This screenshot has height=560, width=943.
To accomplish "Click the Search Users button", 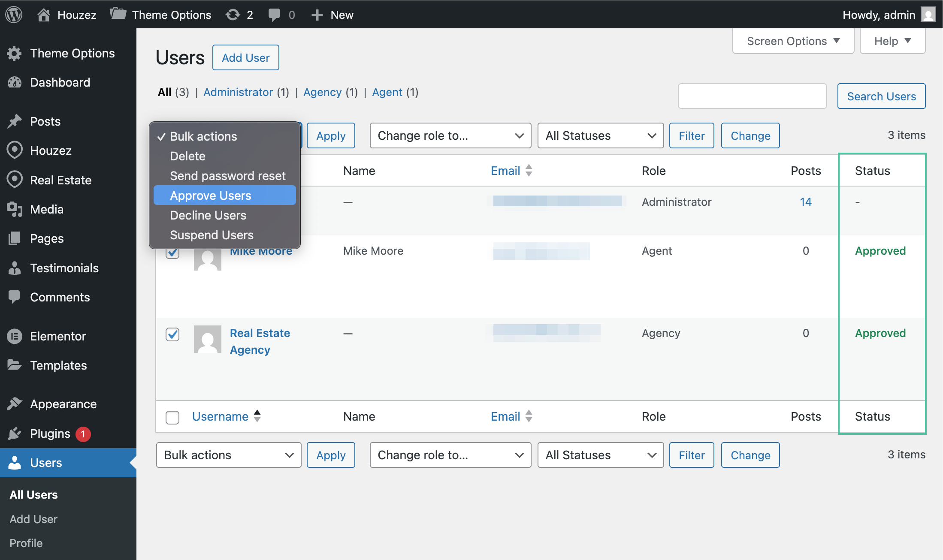I will coord(881,96).
